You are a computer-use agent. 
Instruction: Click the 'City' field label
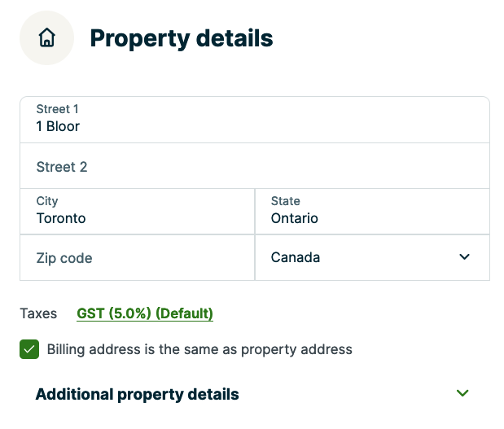[x=47, y=201]
